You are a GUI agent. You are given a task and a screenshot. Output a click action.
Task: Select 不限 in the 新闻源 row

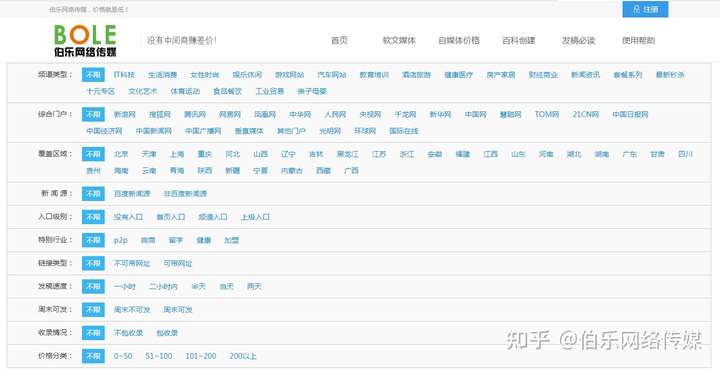point(93,194)
